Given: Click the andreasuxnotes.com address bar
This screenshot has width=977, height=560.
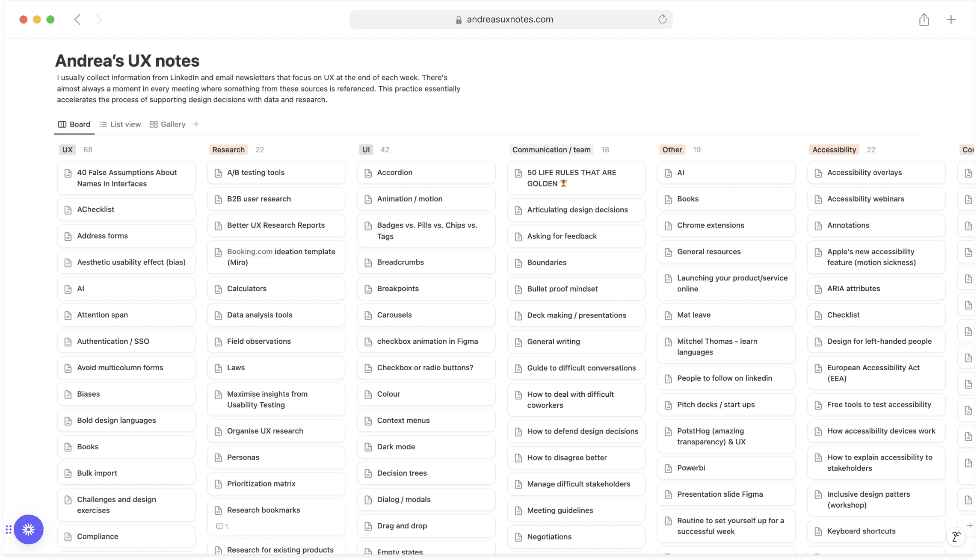Looking at the screenshot, I should 511,20.
